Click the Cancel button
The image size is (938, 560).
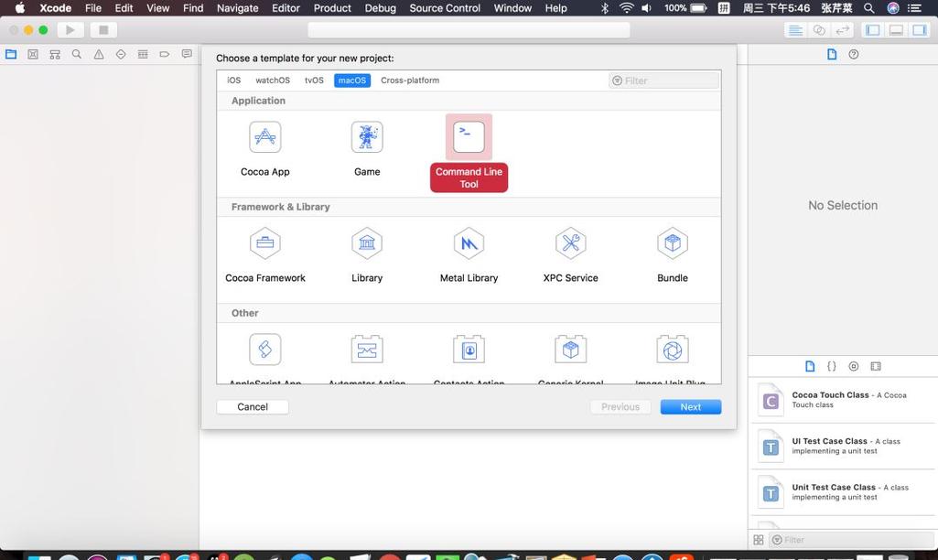tap(253, 407)
